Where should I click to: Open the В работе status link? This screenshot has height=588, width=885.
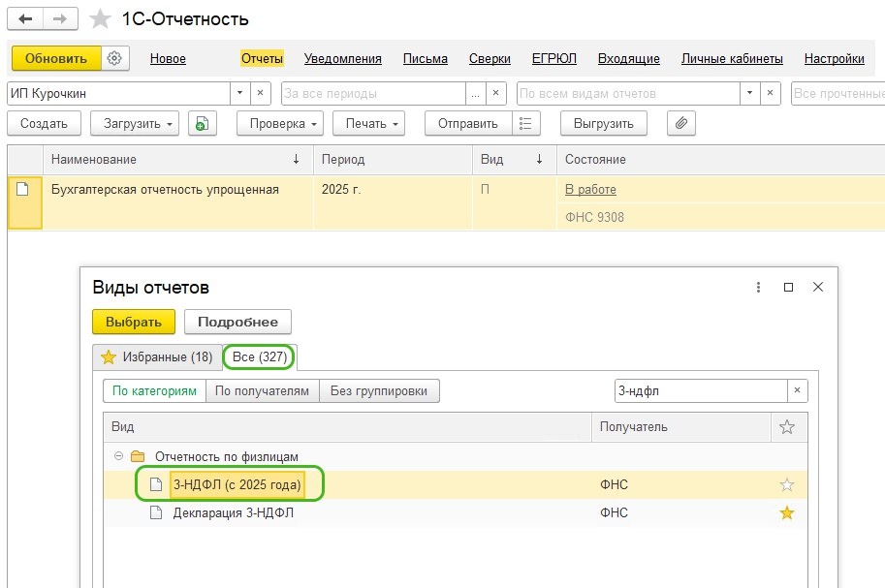click(590, 190)
